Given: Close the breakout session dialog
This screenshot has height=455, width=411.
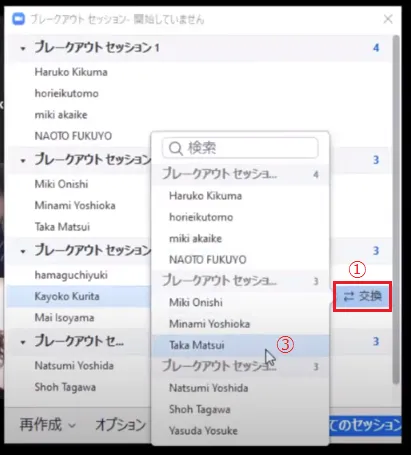Looking at the screenshot, I should coord(388,19).
